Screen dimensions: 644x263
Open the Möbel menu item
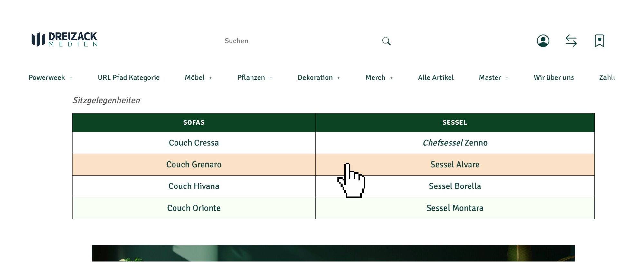(194, 77)
